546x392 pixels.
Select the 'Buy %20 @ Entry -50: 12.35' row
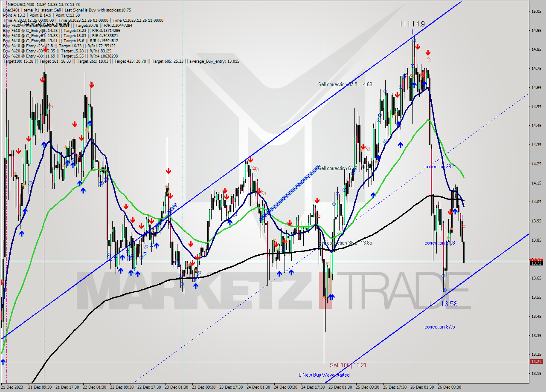[57, 51]
